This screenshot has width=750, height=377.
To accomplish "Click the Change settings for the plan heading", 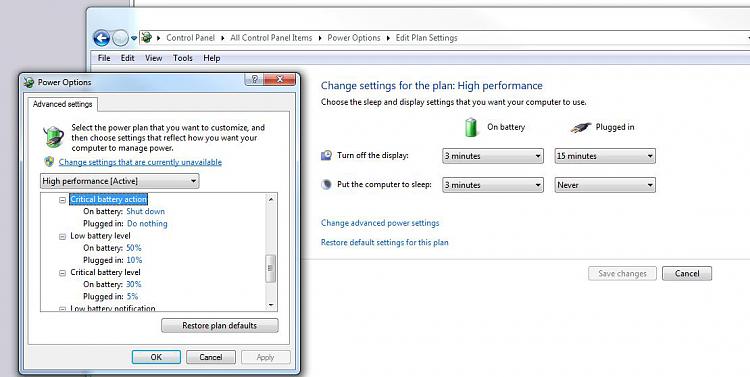I will coord(431,86).
